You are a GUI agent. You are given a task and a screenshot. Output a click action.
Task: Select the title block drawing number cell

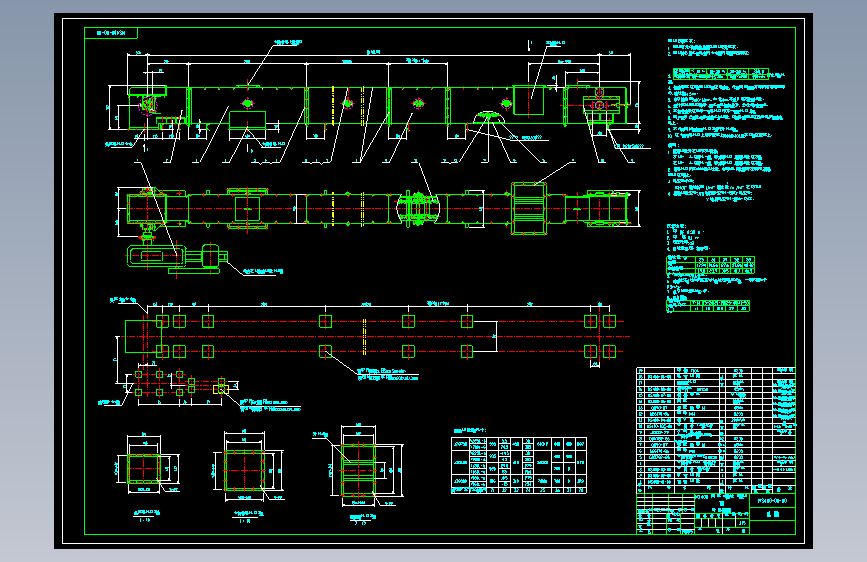click(x=772, y=501)
